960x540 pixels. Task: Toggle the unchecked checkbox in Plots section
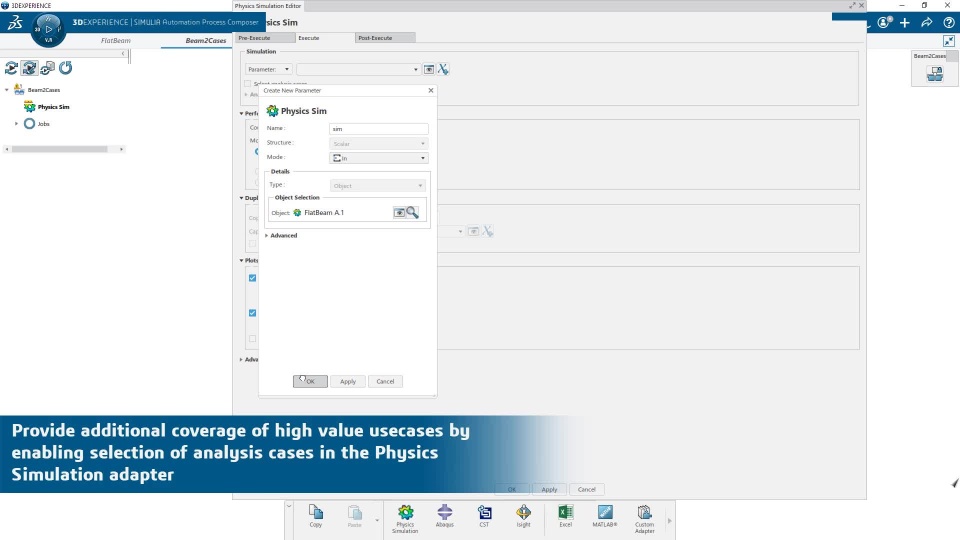pos(252,338)
